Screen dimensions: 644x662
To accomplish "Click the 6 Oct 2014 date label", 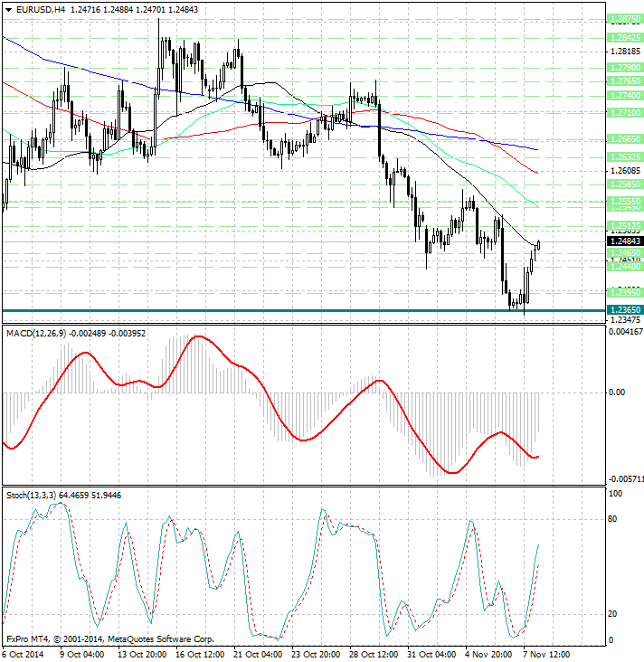I will coord(24,654).
